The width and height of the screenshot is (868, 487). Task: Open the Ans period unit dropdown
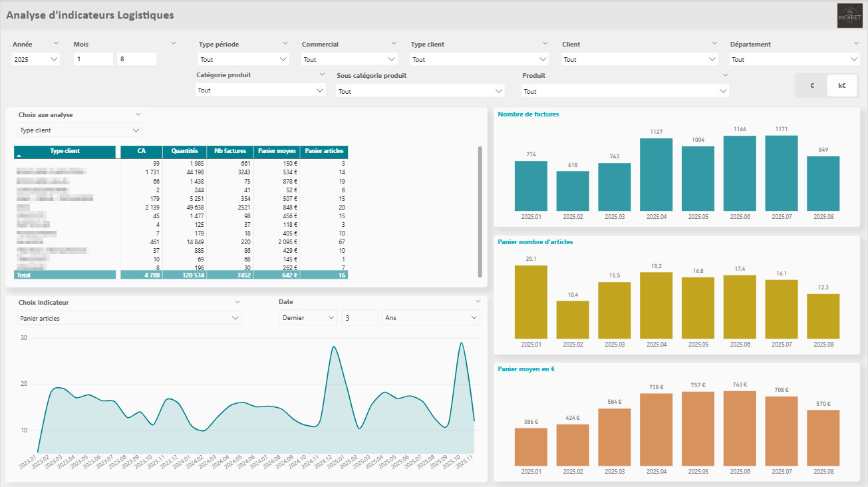430,318
